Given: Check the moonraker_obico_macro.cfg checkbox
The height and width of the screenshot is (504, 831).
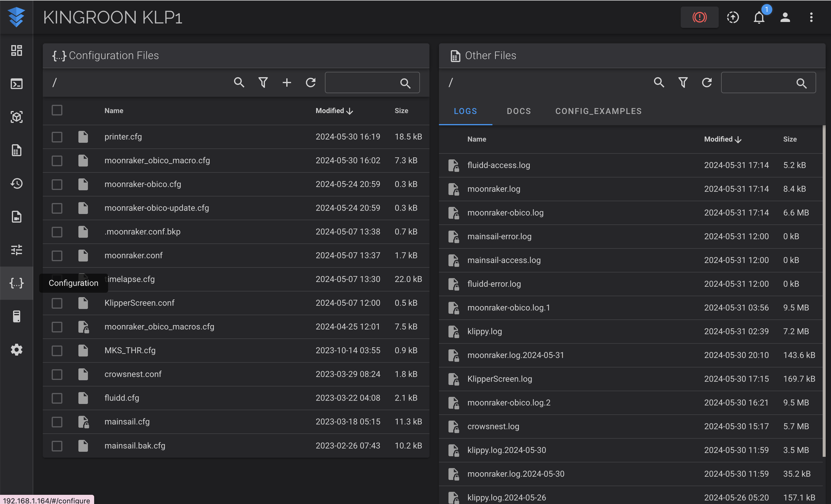Looking at the screenshot, I should click(x=57, y=161).
